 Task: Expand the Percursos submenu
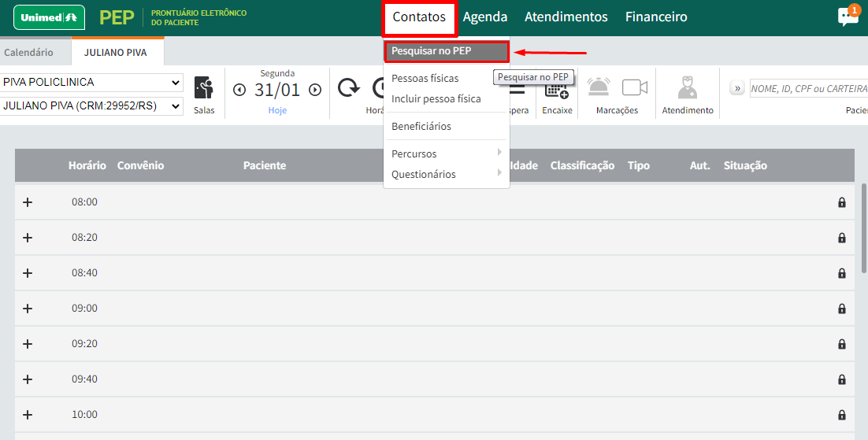coord(446,153)
